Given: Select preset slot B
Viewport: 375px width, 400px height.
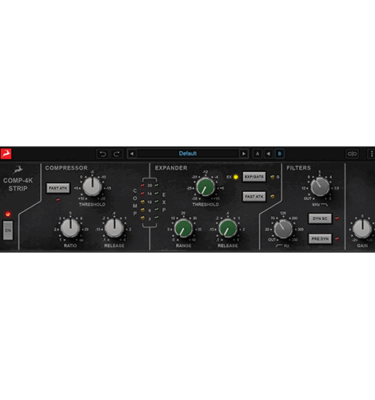Looking at the screenshot, I should coord(280,154).
